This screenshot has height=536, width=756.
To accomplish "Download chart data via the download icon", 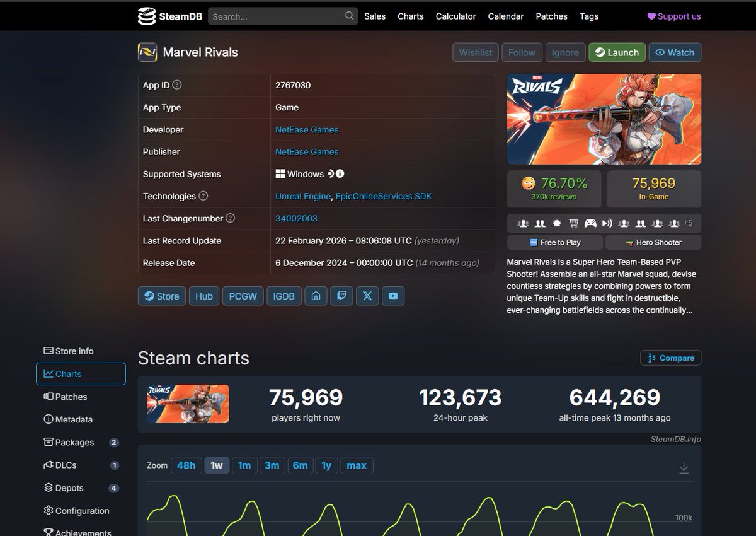I will tap(684, 468).
